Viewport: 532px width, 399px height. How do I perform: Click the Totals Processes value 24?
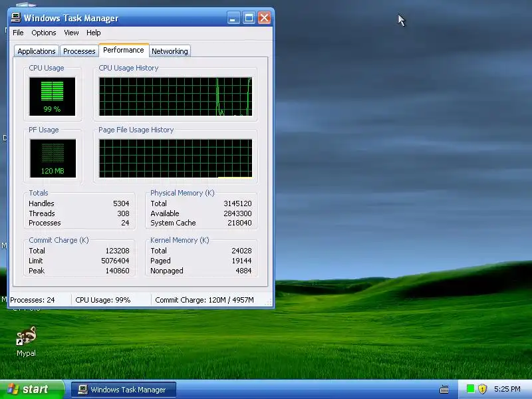coord(125,223)
